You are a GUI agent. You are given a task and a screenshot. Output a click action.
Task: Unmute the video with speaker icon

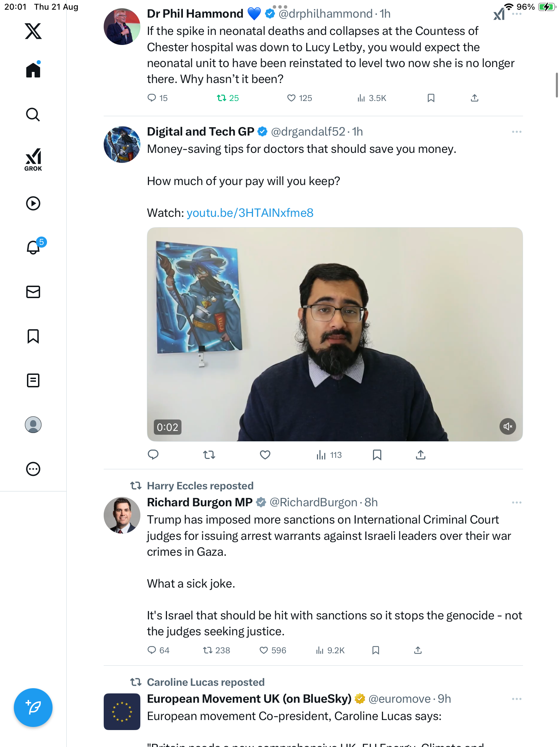click(x=507, y=426)
